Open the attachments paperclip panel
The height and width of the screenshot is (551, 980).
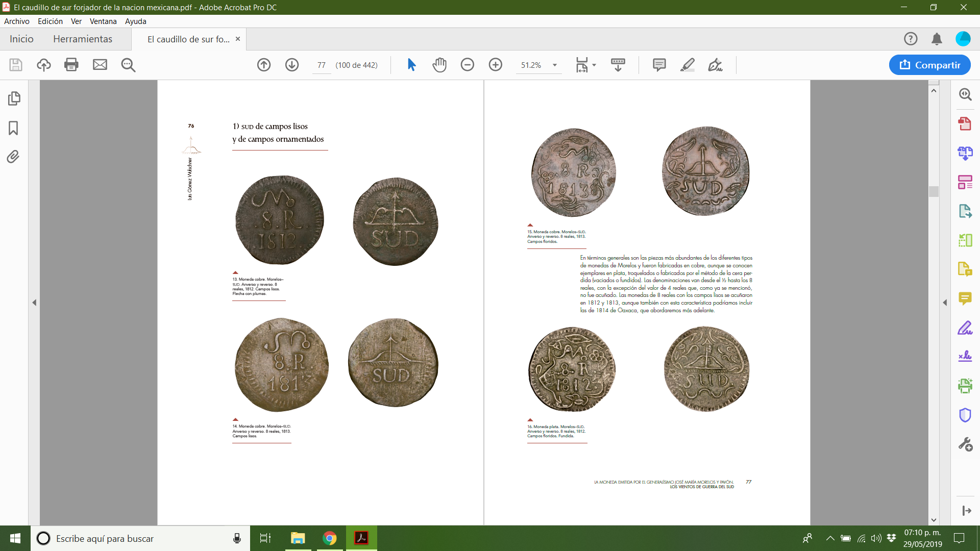pos(14,156)
